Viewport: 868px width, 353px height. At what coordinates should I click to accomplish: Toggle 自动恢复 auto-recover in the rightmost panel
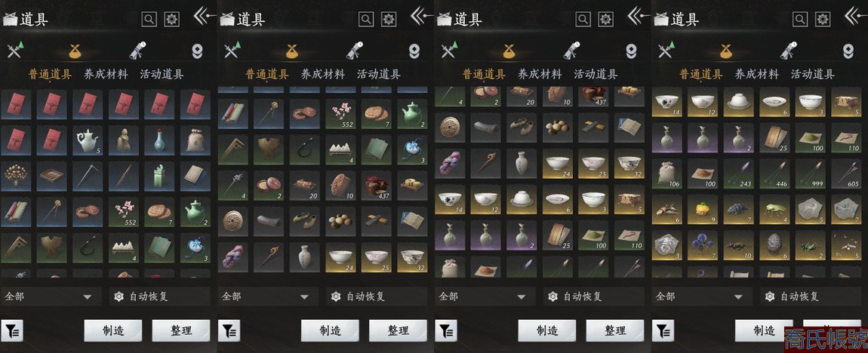pyautogui.click(x=793, y=296)
